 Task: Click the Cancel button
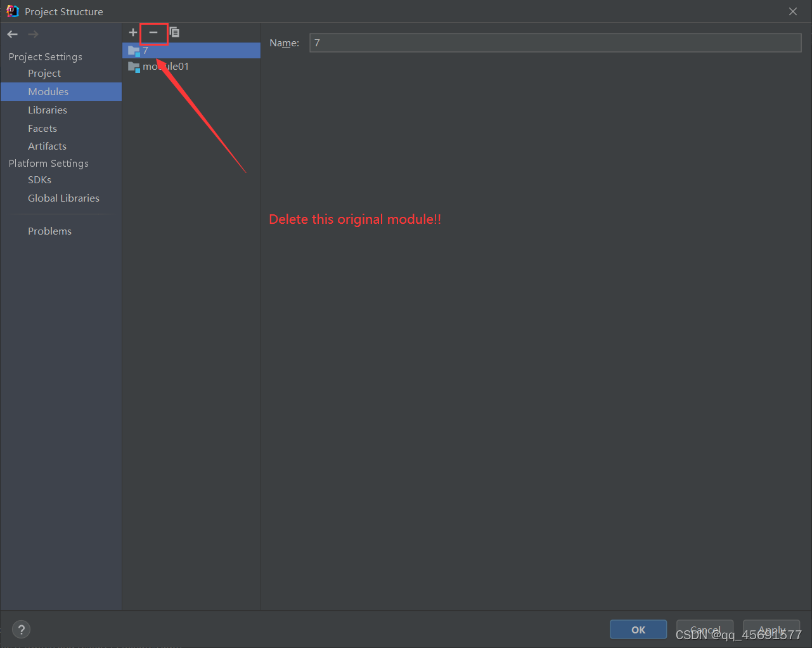705,630
